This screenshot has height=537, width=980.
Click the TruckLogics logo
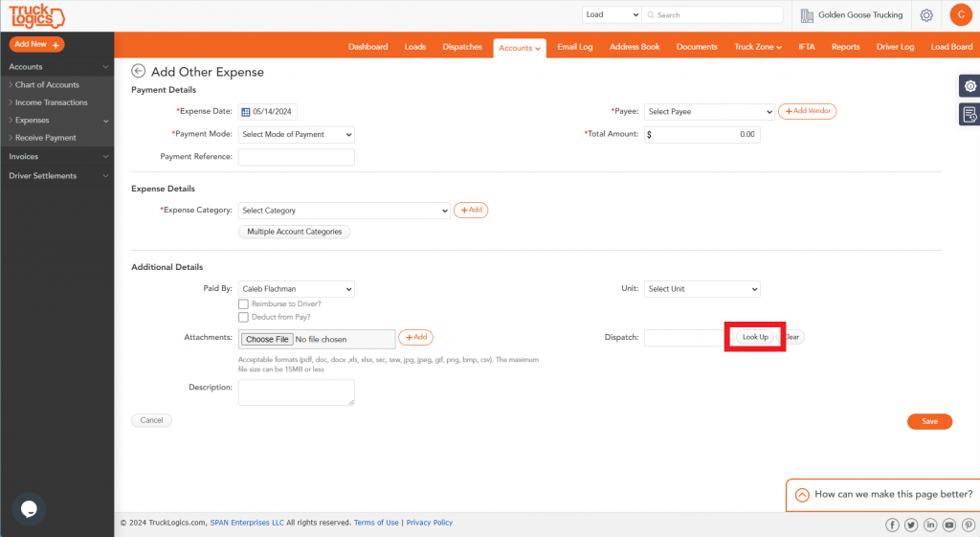pos(36,16)
